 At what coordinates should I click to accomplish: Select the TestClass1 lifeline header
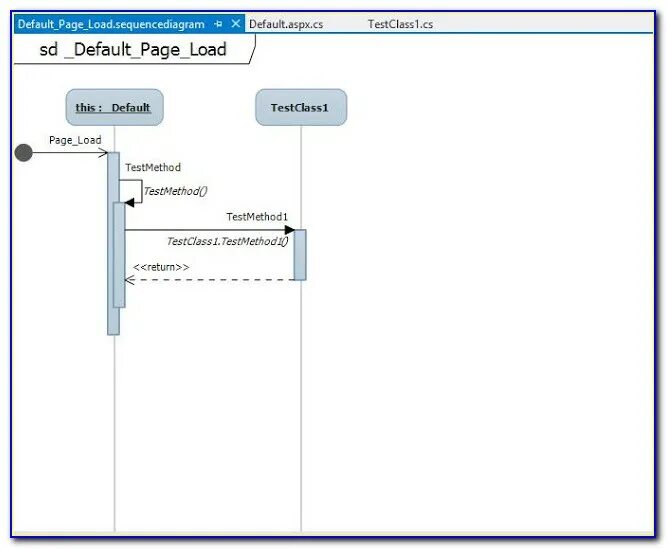pyautogui.click(x=301, y=107)
